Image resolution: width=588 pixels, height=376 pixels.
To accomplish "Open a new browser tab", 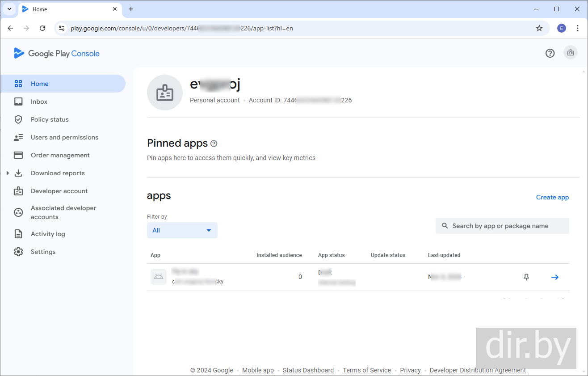I will point(131,9).
